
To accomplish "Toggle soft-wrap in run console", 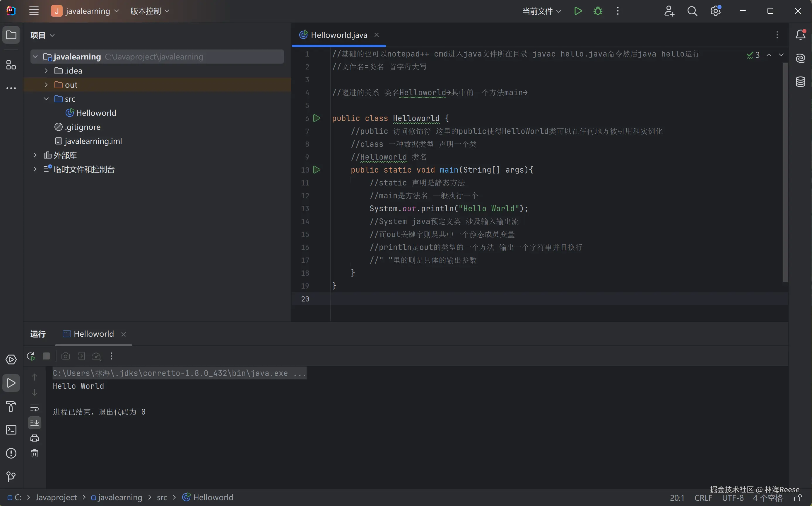I will 35,408.
